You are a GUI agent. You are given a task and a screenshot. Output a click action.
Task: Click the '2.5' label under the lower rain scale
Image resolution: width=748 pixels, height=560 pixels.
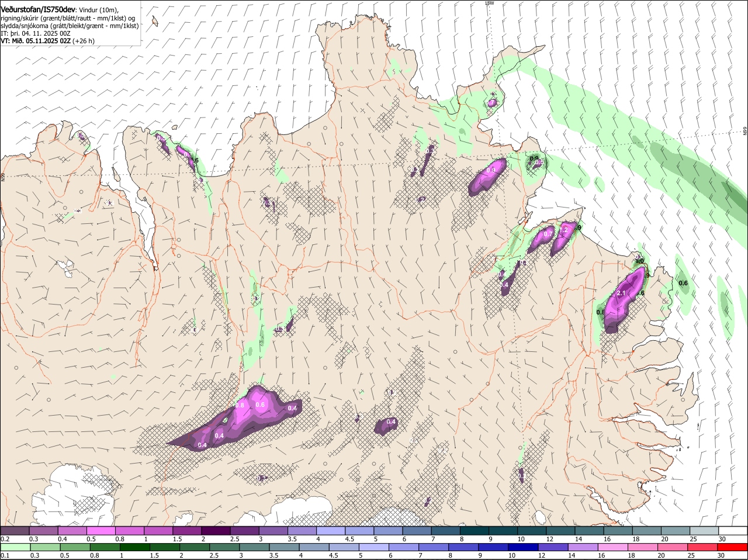(x=213, y=555)
